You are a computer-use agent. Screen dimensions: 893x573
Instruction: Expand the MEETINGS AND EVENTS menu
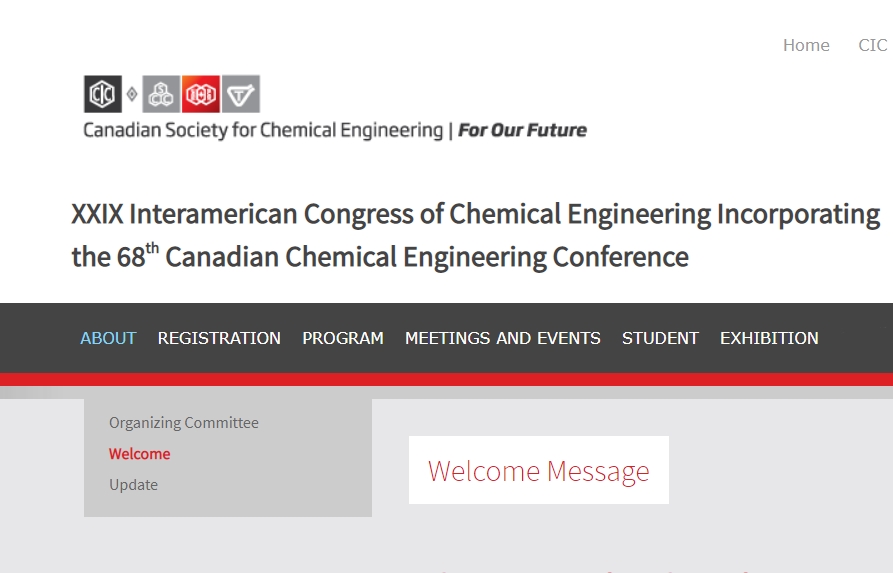coord(503,338)
